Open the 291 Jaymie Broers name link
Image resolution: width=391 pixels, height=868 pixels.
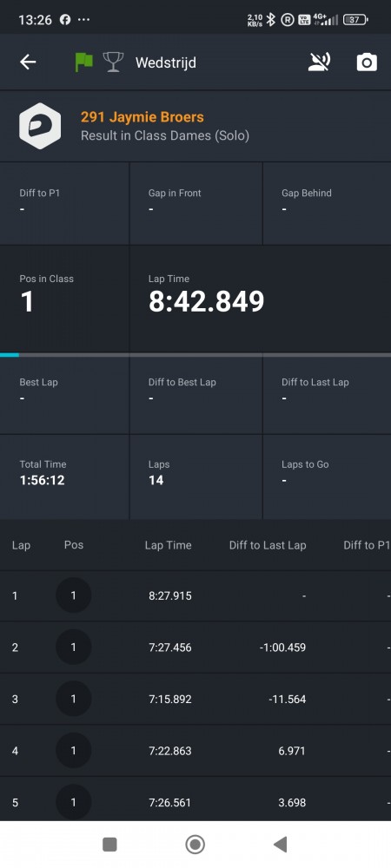[142, 117]
